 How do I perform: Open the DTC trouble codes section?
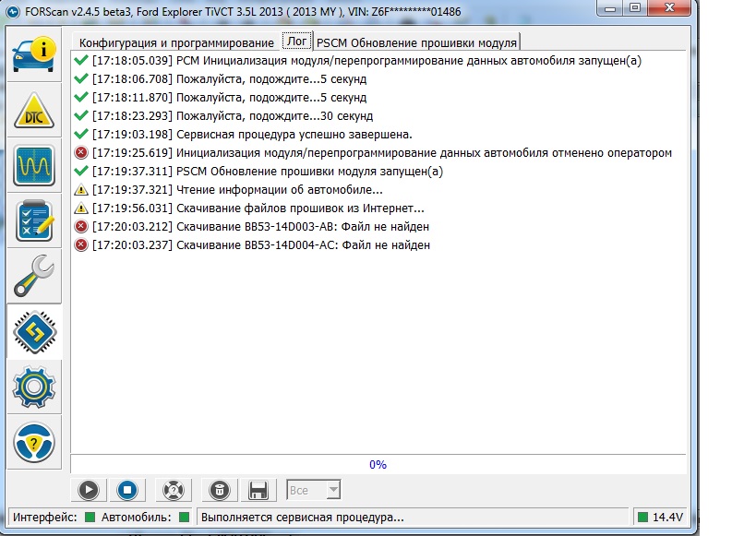34,112
